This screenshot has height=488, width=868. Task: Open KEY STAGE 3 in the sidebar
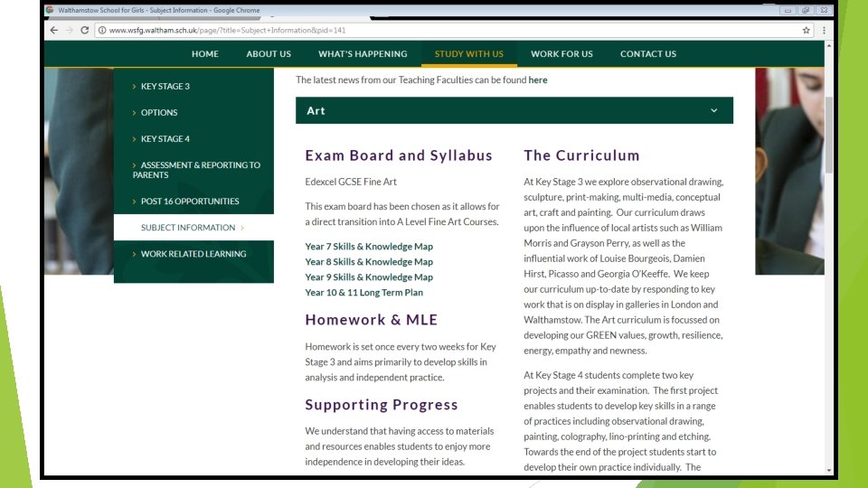(165, 87)
